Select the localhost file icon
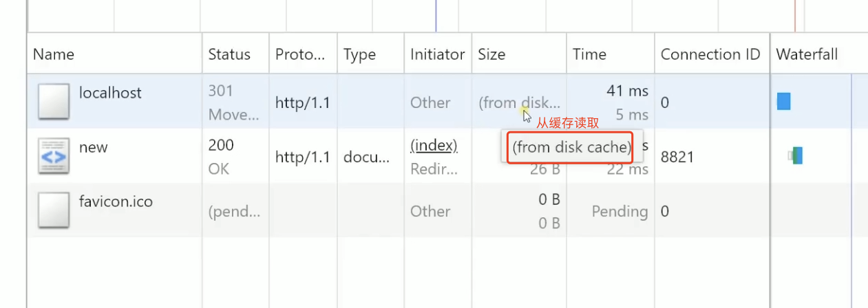Viewport: 868px width, 308px height. [x=53, y=102]
